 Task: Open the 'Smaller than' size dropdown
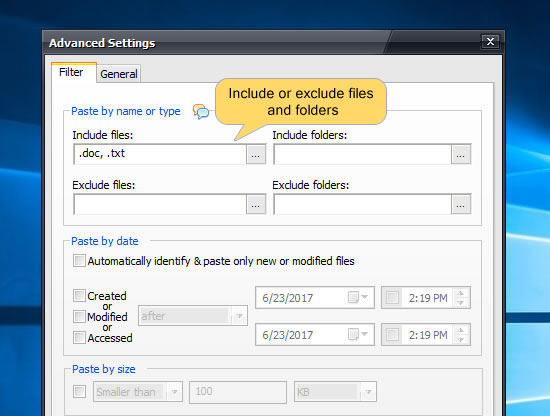pos(138,391)
